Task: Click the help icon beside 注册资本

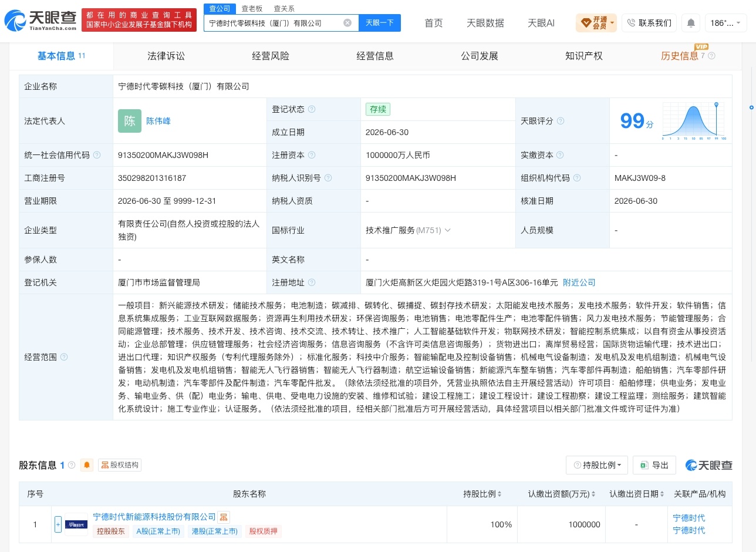Action: click(x=312, y=155)
